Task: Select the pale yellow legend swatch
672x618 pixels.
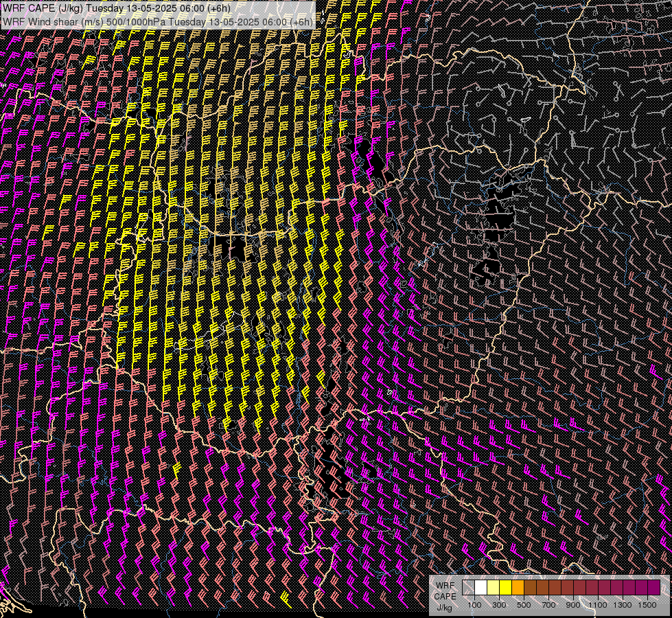Action: click(494, 588)
